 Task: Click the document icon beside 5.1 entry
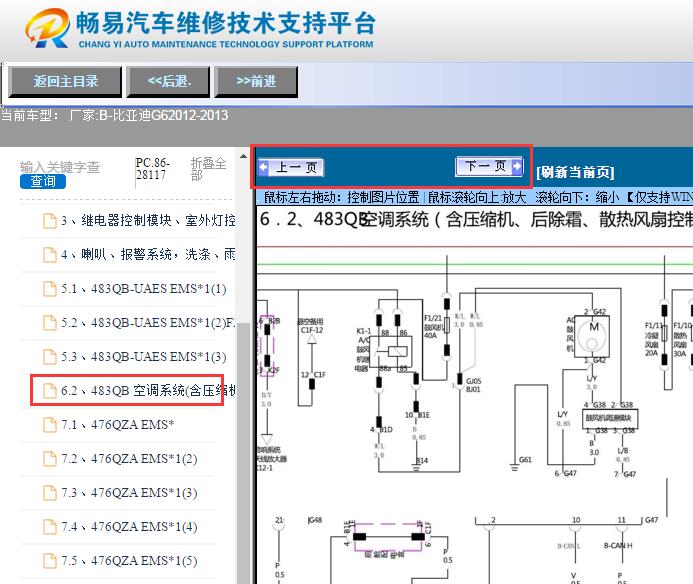[50, 289]
